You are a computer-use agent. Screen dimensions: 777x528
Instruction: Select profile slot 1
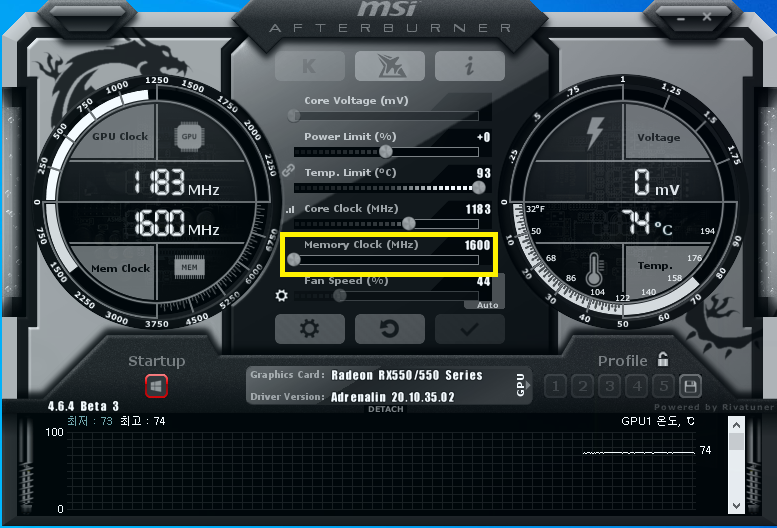point(555,386)
